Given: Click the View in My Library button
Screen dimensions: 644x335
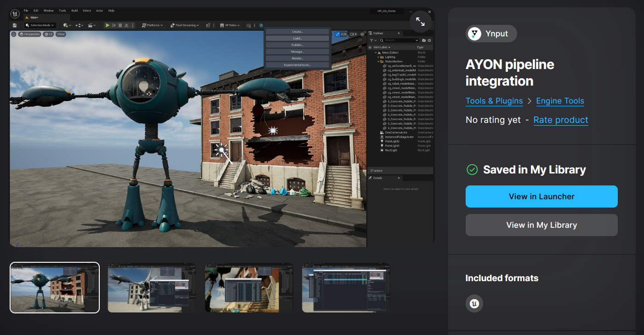Looking at the screenshot, I should [x=541, y=225].
